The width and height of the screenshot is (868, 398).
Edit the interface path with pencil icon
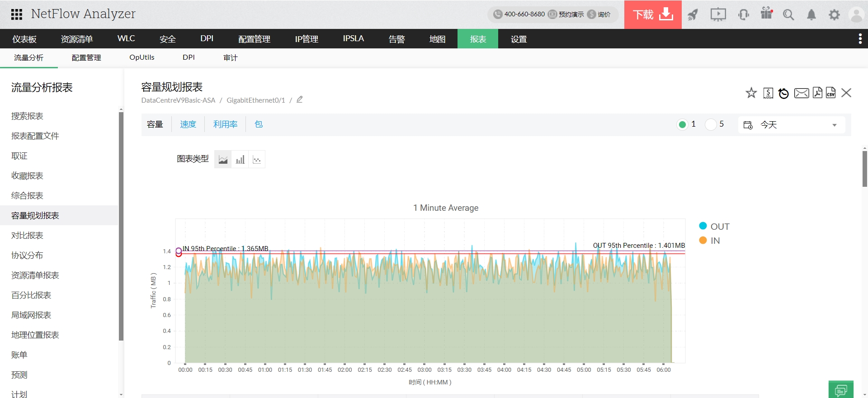[299, 100]
